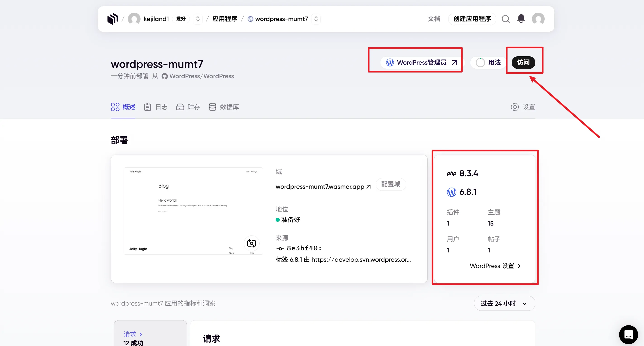Click the 8.3.4 PHP version number

point(469,173)
